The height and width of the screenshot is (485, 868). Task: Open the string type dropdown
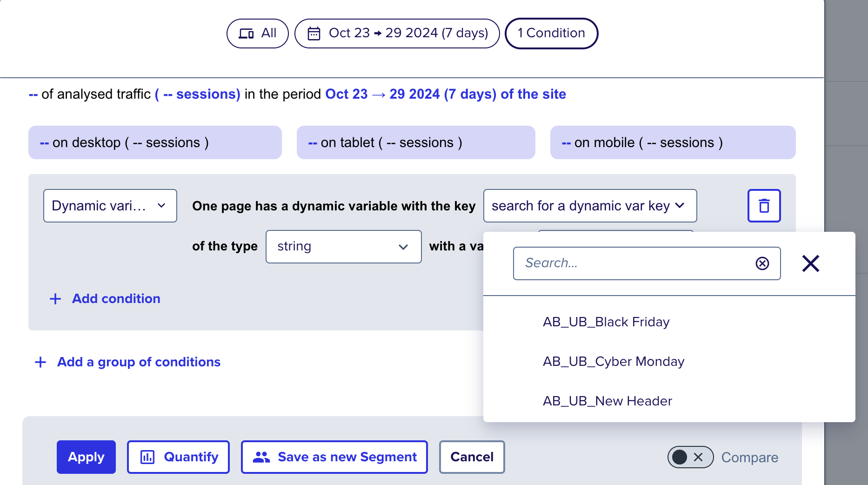point(343,246)
